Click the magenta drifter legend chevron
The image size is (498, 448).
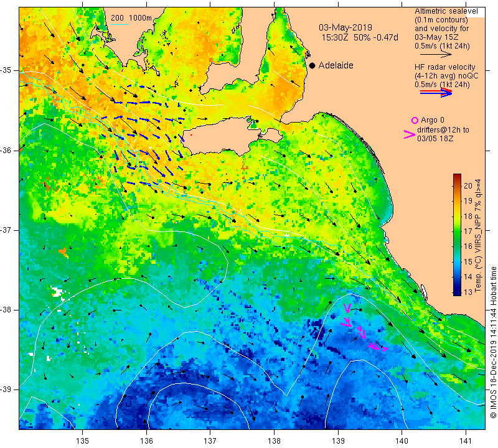click(x=410, y=134)
